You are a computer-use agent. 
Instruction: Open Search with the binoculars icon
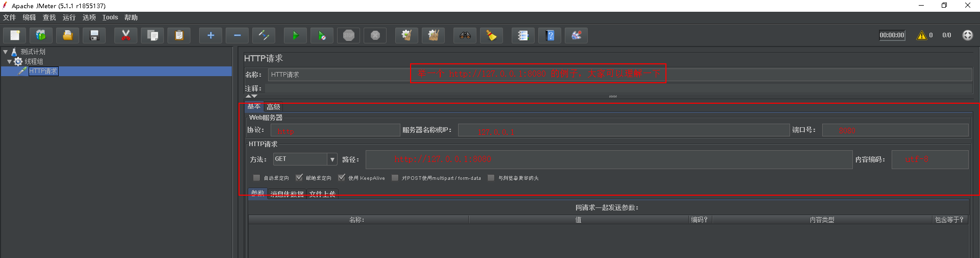click(x=465, y=35)
